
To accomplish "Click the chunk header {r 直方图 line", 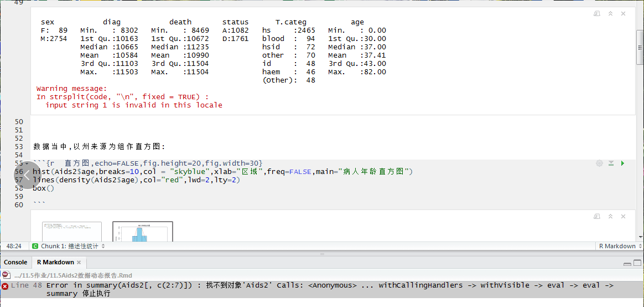I will tap(148, 163).
